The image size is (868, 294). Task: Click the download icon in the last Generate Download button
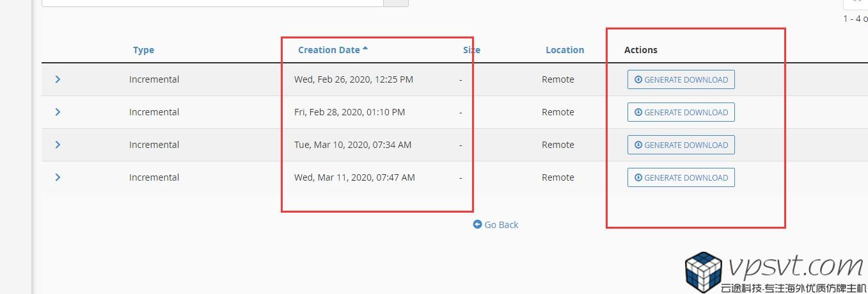pos(638,177)
